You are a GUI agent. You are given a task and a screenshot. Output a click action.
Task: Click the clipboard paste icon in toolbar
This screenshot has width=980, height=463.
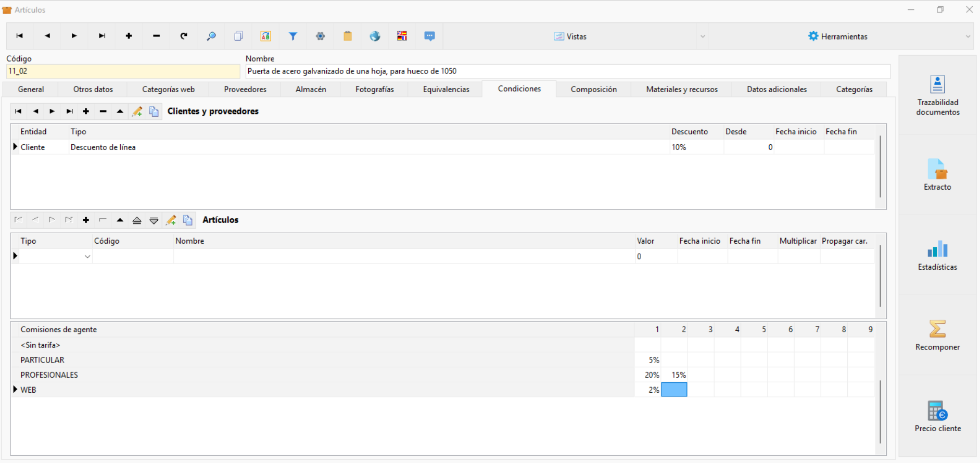point(348,36)
